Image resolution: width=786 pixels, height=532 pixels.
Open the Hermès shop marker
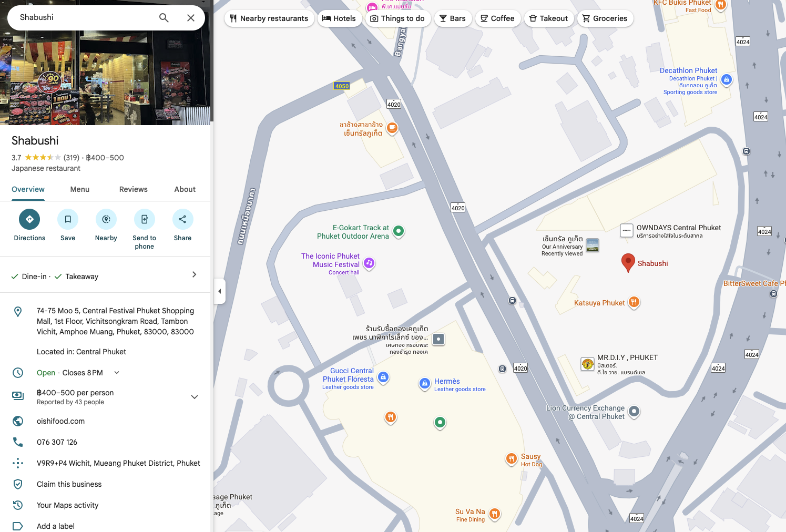(425, 384)
